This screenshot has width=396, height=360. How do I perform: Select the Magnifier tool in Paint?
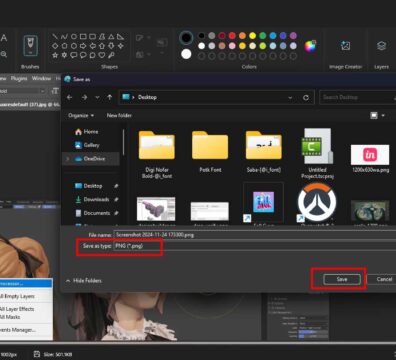(x=4, y=54)
